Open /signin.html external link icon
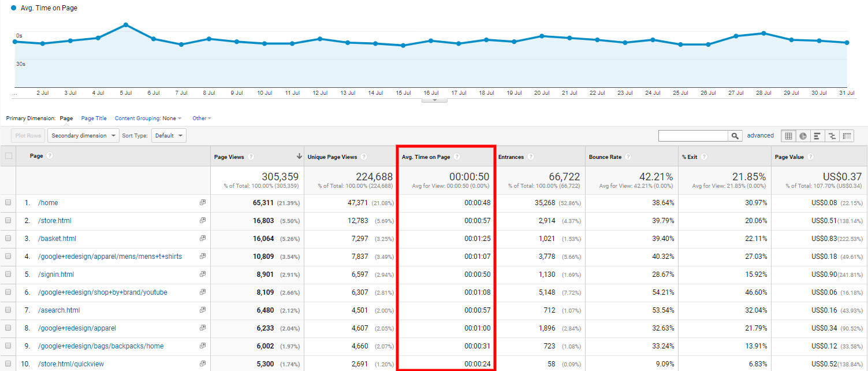868x371 pixels. click(x=203, y=274)
